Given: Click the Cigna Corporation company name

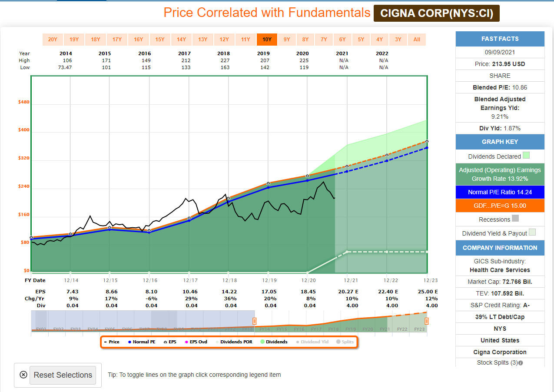Looking at the screenshot, I should pyautogui.click(x=500, y=352).
